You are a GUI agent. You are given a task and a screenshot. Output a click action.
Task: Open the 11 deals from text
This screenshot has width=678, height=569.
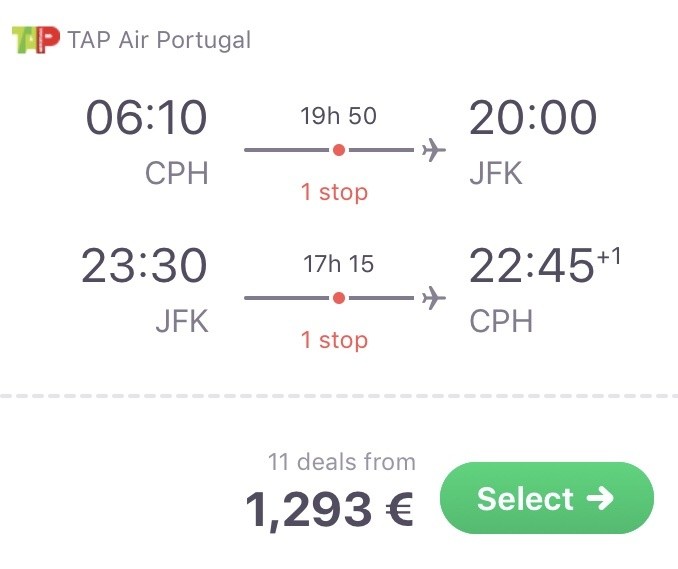(342, 461)
